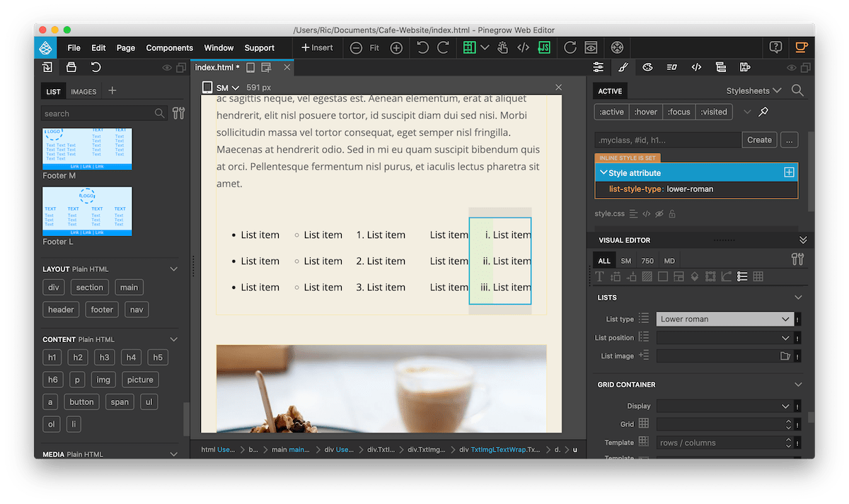Image resolution: width=849 pixels, height=504 pixels.
Task: Toggle the :hover pseudo-class state
Action: 645,112
